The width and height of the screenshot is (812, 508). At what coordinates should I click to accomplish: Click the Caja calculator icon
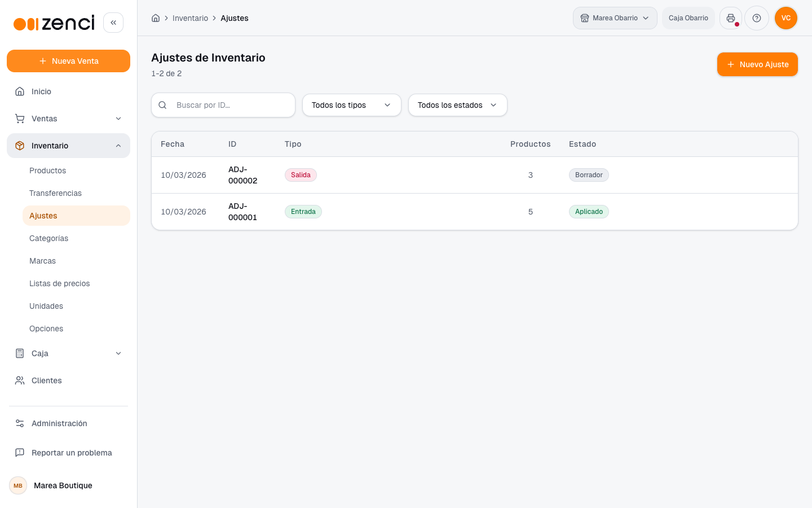(20, 353)
